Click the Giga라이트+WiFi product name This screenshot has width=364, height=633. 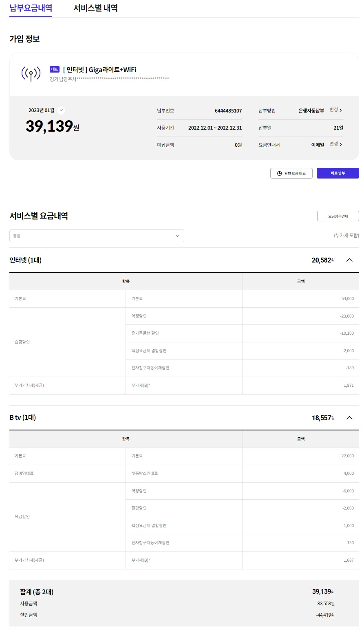[112, 70]
